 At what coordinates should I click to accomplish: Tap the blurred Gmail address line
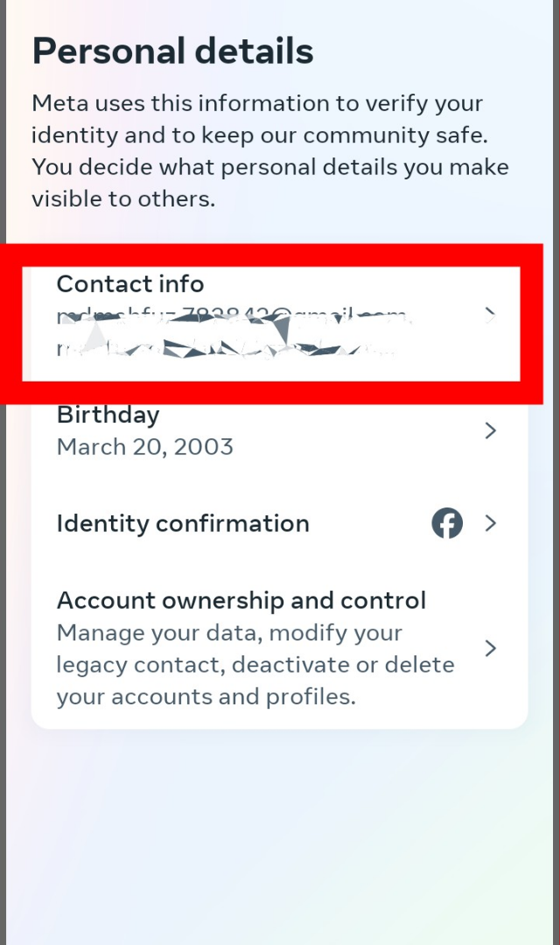pyautogui.click(x=232, y=316)
